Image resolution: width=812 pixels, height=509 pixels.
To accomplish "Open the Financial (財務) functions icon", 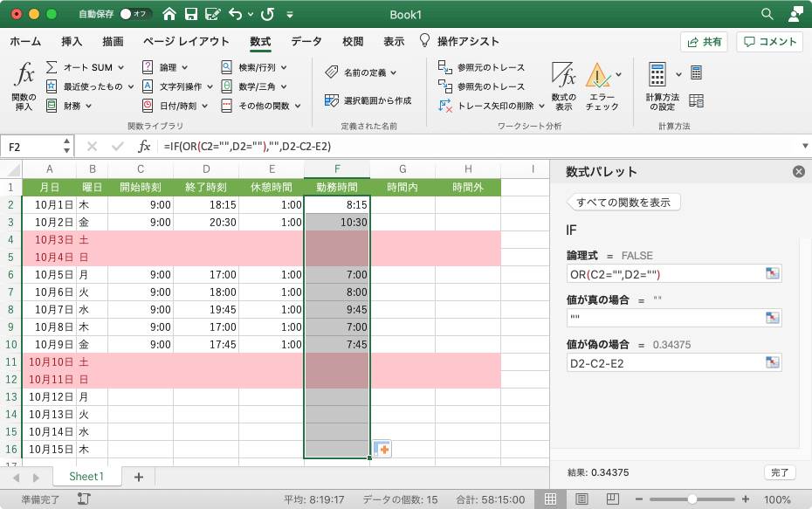I will (52, 106).
